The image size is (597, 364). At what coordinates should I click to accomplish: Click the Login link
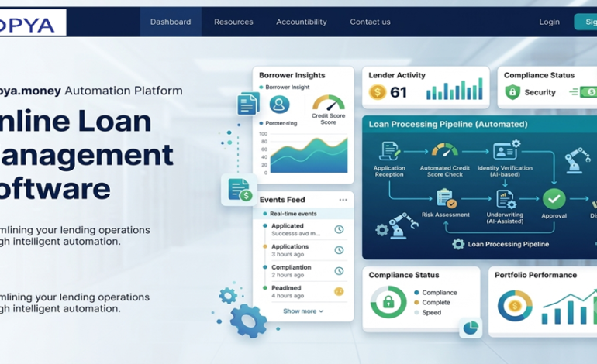coord(549,22)
